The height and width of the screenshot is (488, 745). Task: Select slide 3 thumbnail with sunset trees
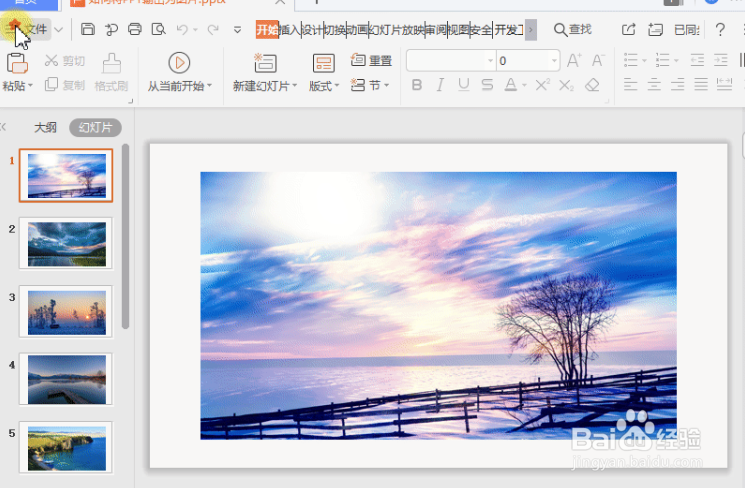click(x=67, y=312)
